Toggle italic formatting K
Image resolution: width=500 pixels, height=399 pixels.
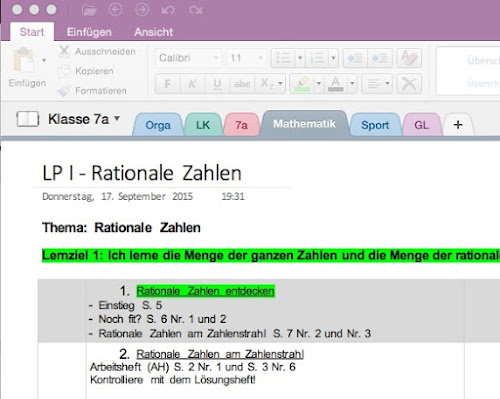(x=192, y=84)
